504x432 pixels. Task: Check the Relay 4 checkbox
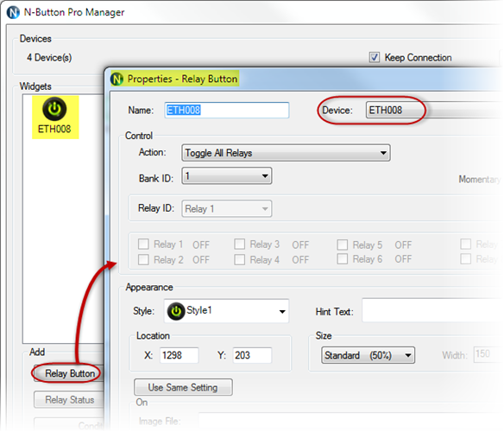[x=239, y=259]
